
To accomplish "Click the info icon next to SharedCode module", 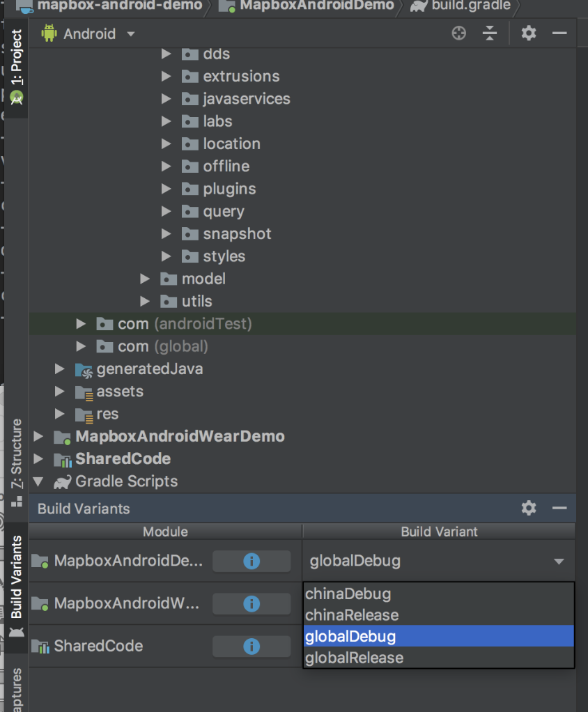I will pyautogui.click(x=252, y=646).
